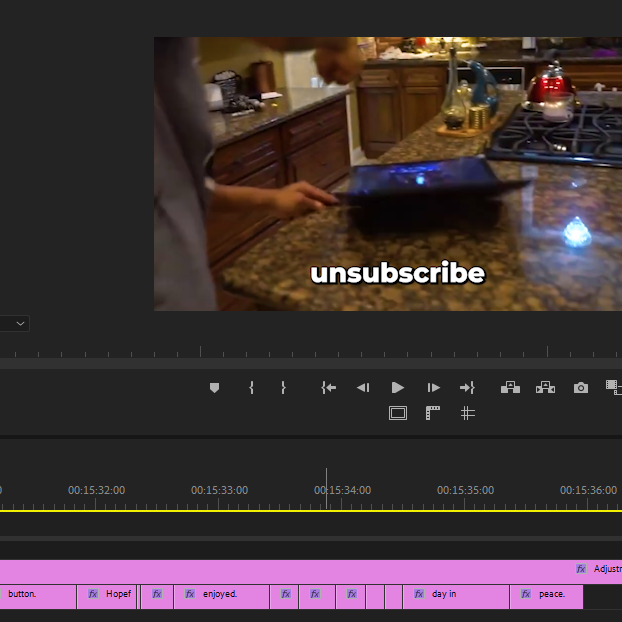Select the 'Hopef' caption clip
The image size is (622, 622).
tap(107, 596)
